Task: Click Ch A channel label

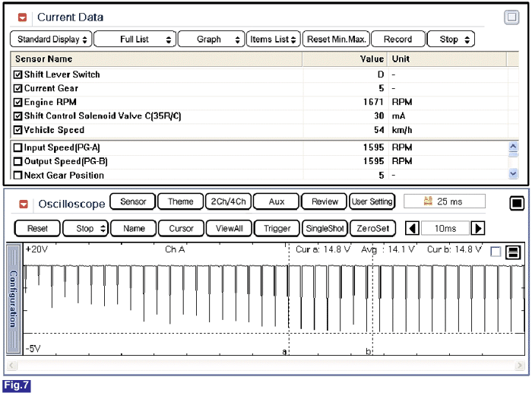Action: pyautogui.click(x=175, y=249)
